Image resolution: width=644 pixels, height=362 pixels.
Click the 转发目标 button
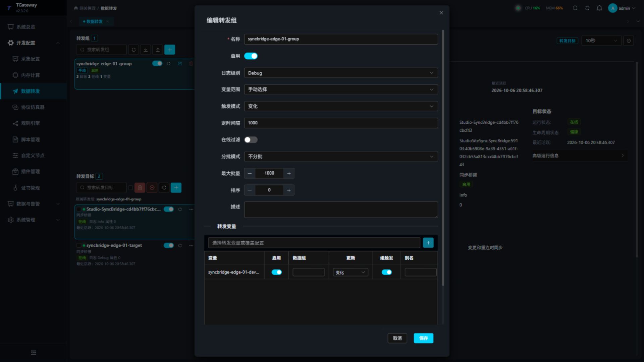coord(567,41)
